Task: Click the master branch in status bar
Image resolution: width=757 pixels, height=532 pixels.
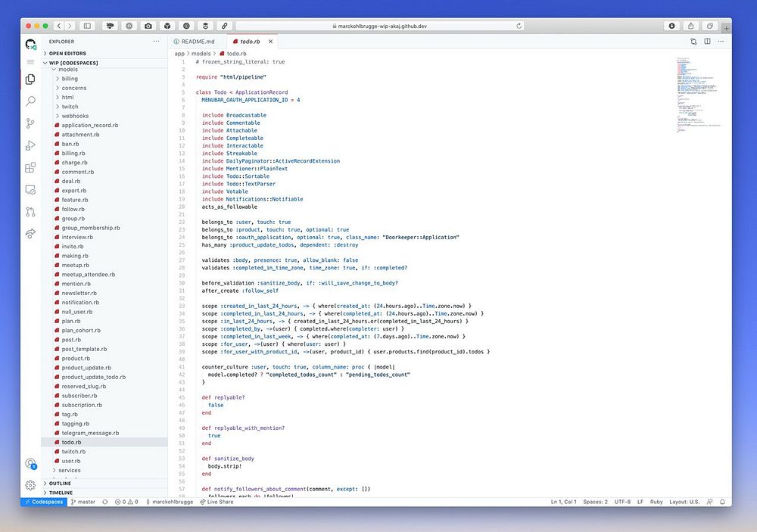Action: point(83,502)
